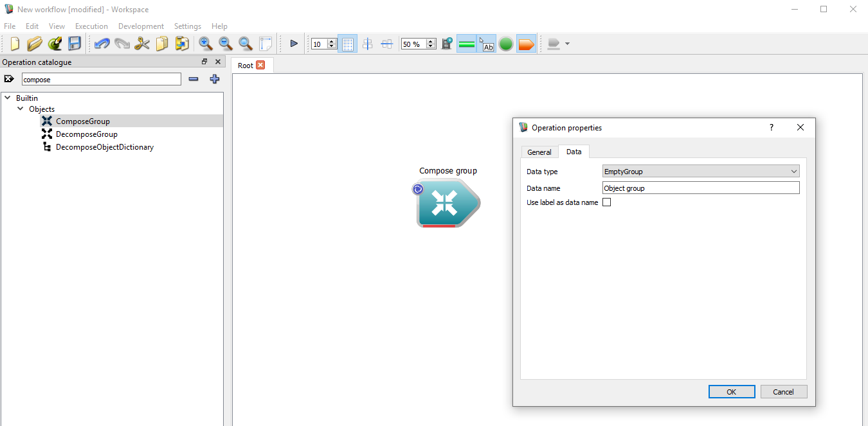Select DecomposeObjectDictionary in the catalogue

pos(105,146)
